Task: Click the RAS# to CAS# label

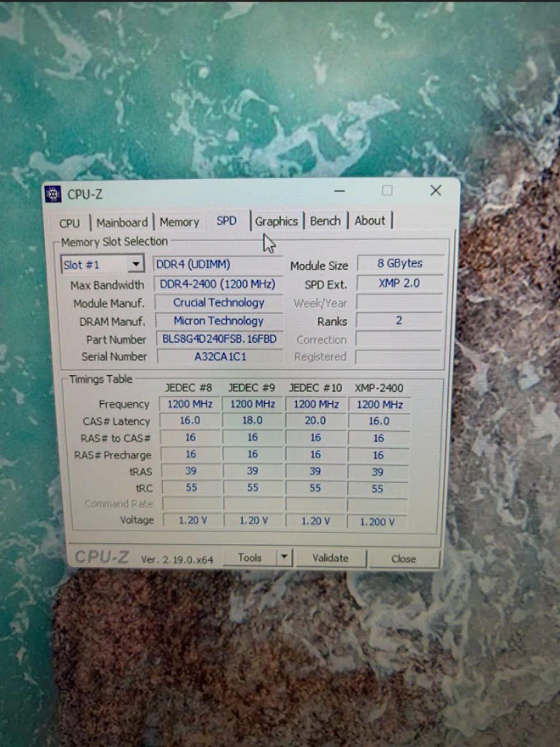Action: point(116,438)
